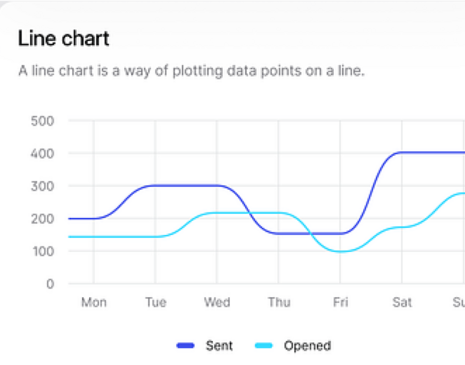
Task: Click the 200 value on the y-axis
Action: (x=42, y=219)
